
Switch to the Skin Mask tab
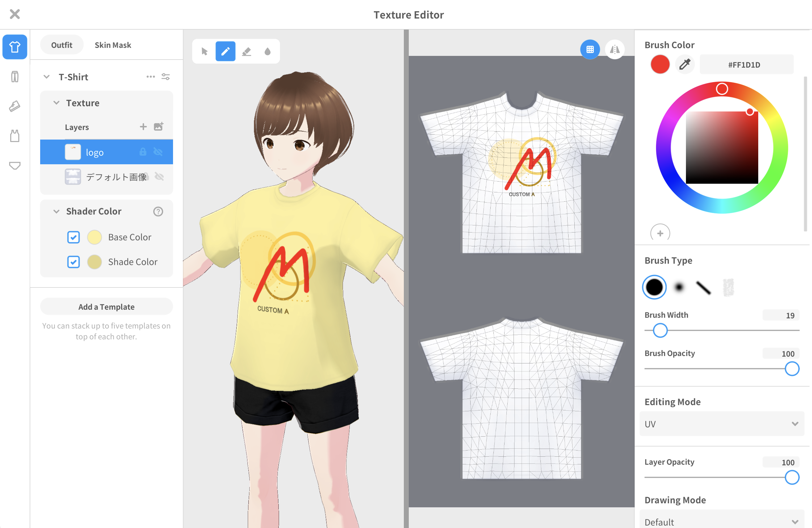113,45
